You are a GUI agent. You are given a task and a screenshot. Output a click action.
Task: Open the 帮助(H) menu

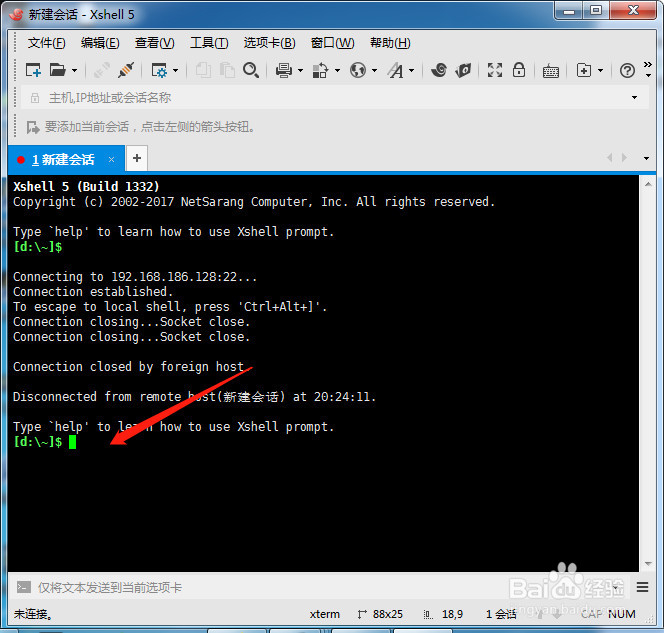(x=390, y=43)
